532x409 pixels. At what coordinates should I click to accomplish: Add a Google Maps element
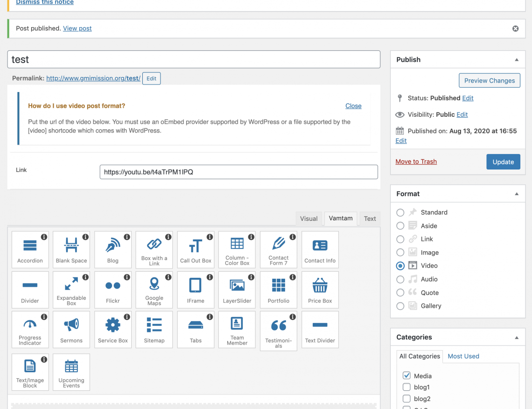(x=154, y=289)
